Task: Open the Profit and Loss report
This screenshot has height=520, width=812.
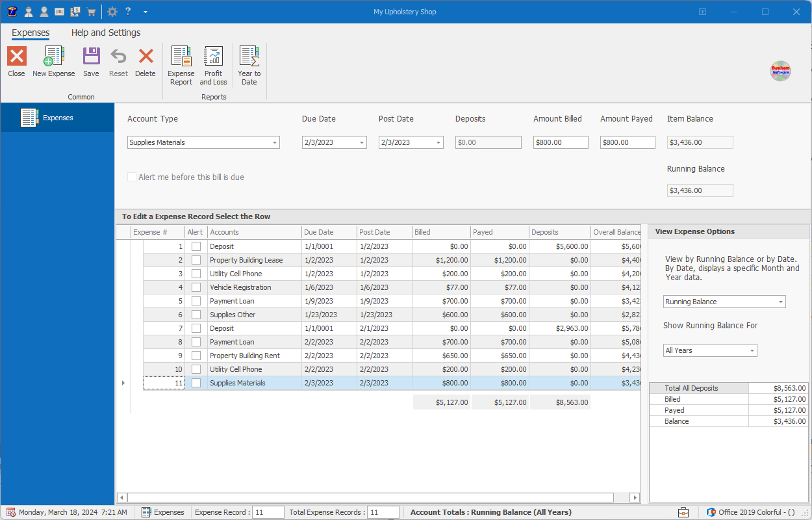Action: 213,63
